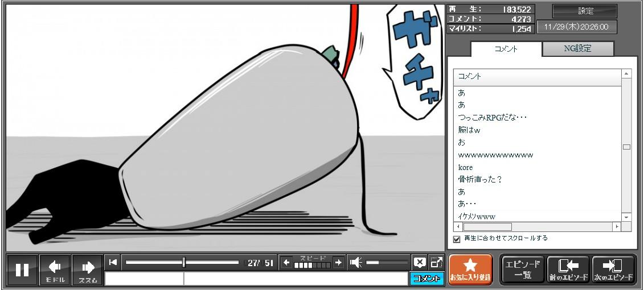Enter fullscreen with expand icon

click(x=436, y=262)
